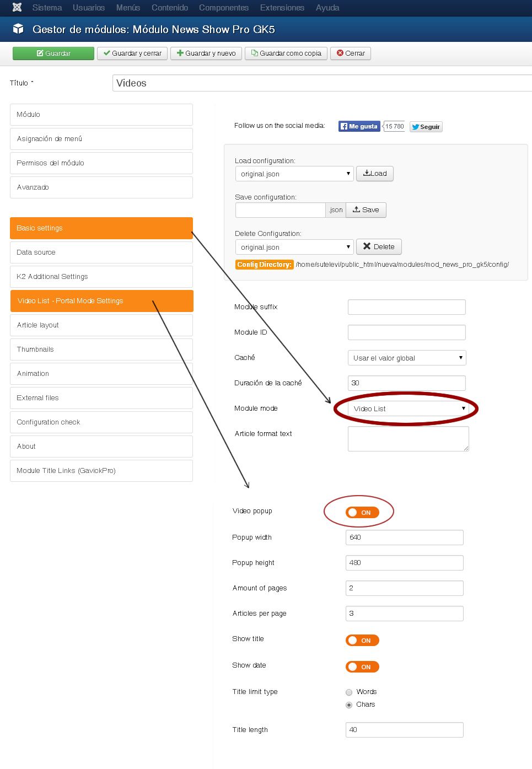
Task: Click the Twitter Seguir button
Action: pyautogui.click(x=426, y=127)
